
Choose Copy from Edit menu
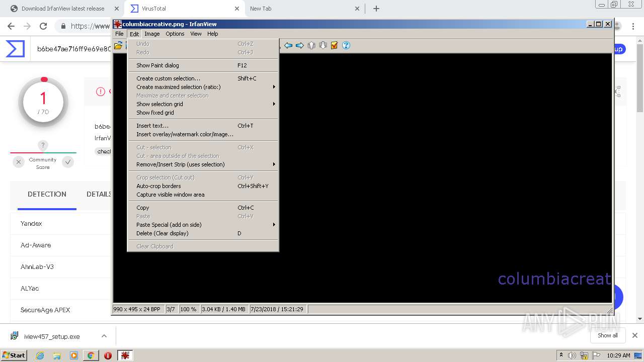pyautogui.click(x=203, y=208)
